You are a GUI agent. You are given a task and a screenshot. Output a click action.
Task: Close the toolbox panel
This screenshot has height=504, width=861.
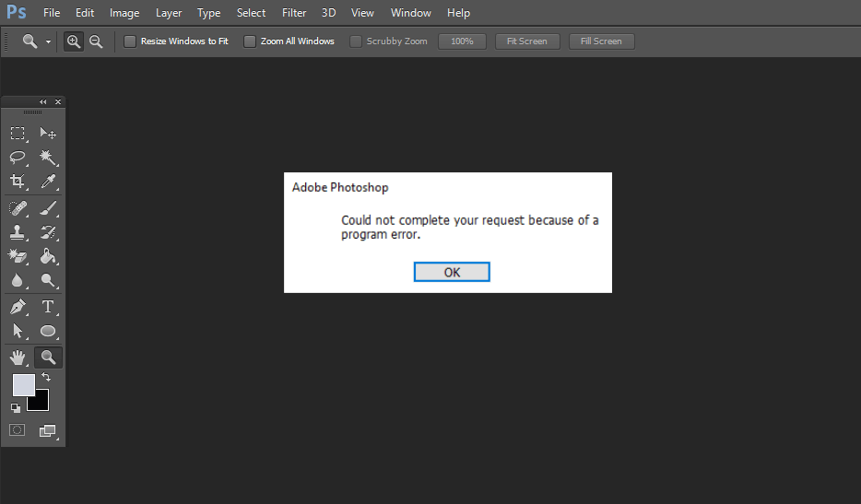pyautogui.click(x=58, y=101)
